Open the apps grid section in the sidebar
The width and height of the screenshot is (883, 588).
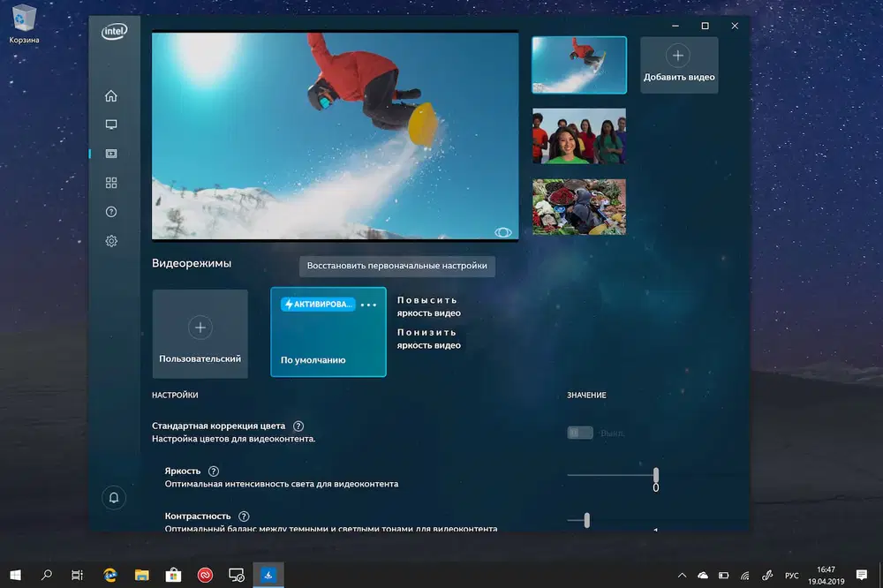tap(111, 182)
